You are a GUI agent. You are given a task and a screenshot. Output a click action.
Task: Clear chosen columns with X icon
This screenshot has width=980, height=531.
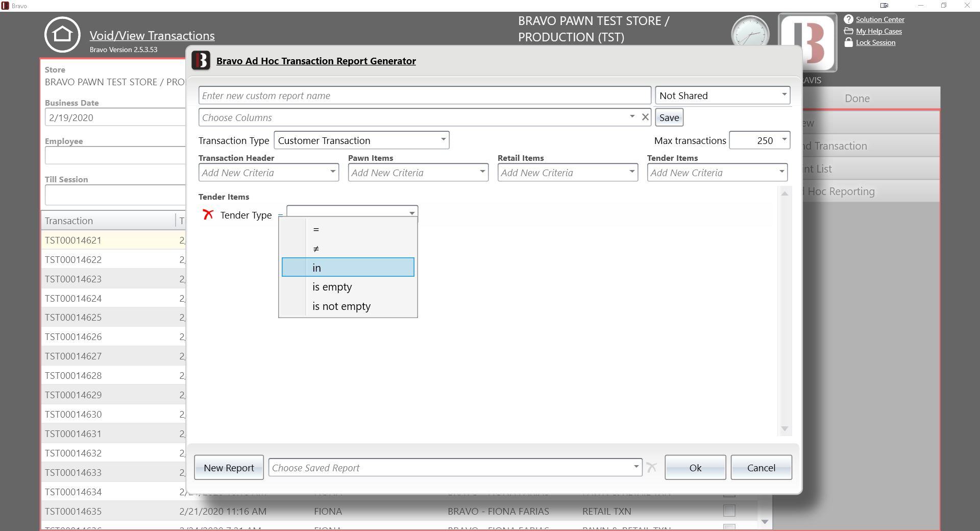[x=645, y=117]
